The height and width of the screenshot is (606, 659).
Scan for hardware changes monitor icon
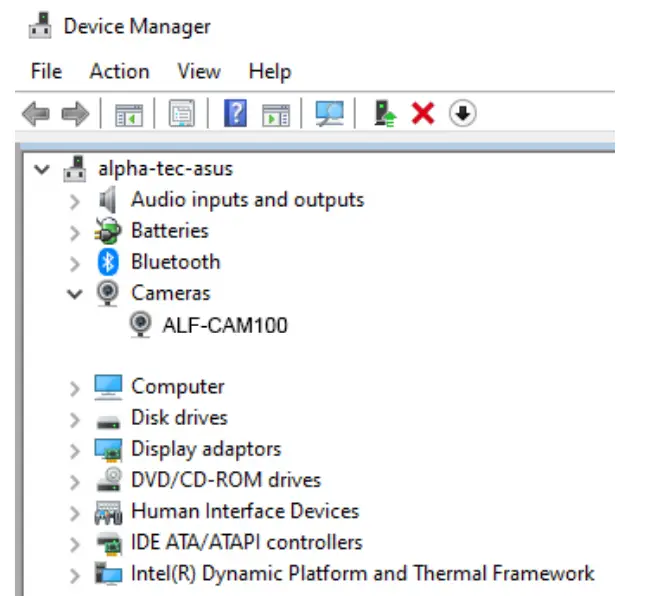[x=330, y=113]
